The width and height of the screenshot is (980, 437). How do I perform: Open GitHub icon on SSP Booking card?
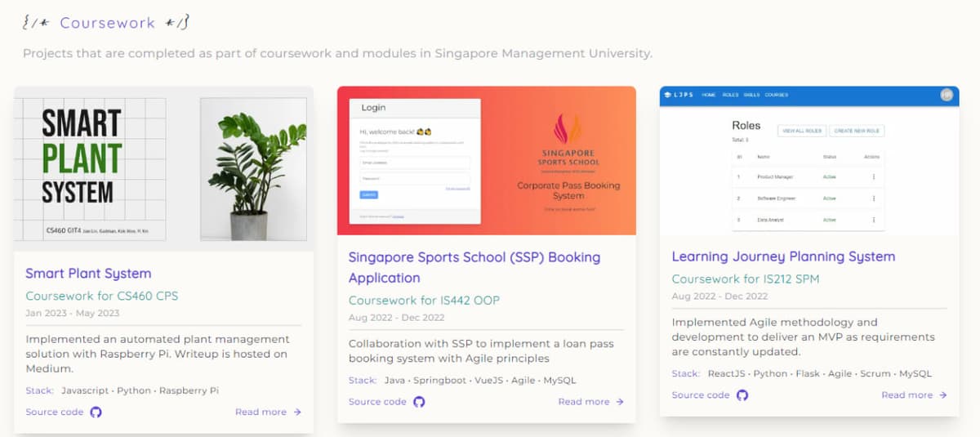tap(419, 402)
